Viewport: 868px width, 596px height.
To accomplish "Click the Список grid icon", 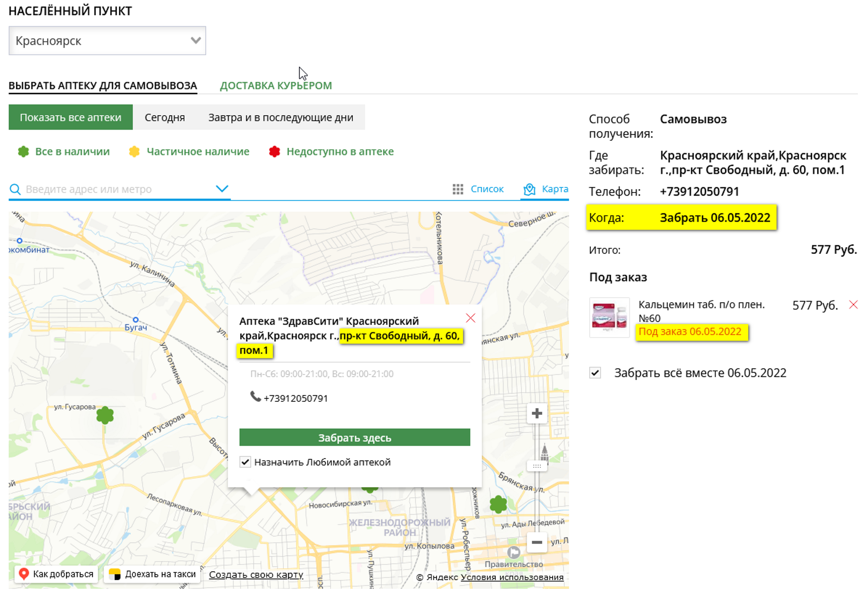I will pos(458,189).
